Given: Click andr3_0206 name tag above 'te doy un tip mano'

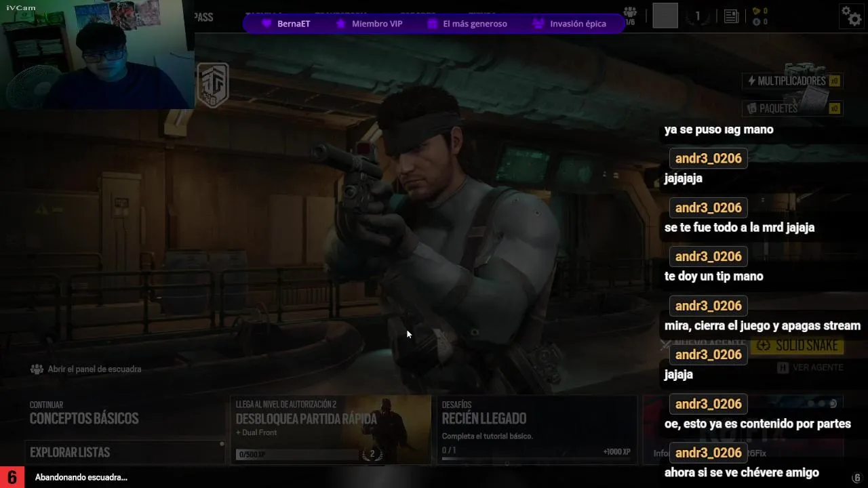Looking at the screenshot, I should tap(708, 256).
